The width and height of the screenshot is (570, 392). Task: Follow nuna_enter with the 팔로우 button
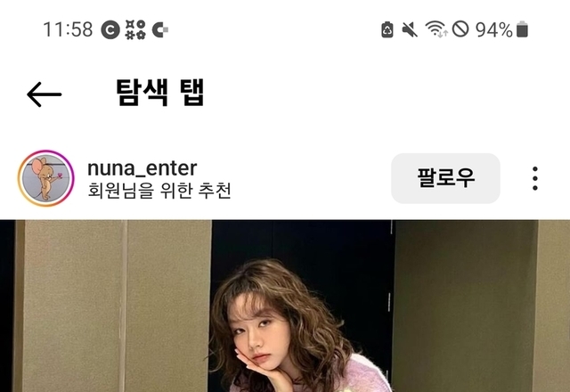pos(445,178)
